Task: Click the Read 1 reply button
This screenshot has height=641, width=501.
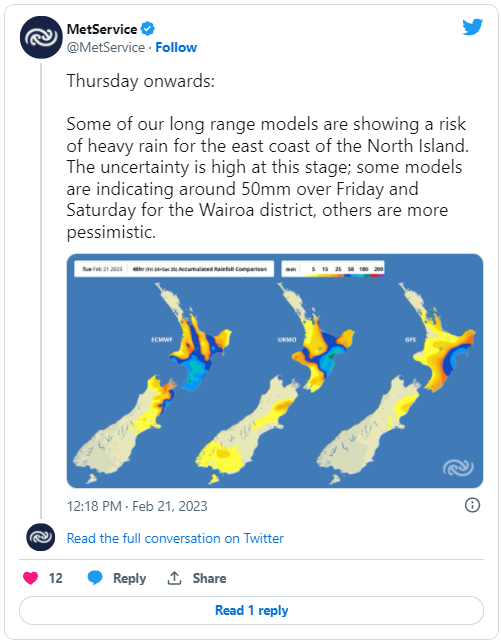Action: tap(251, 610)
